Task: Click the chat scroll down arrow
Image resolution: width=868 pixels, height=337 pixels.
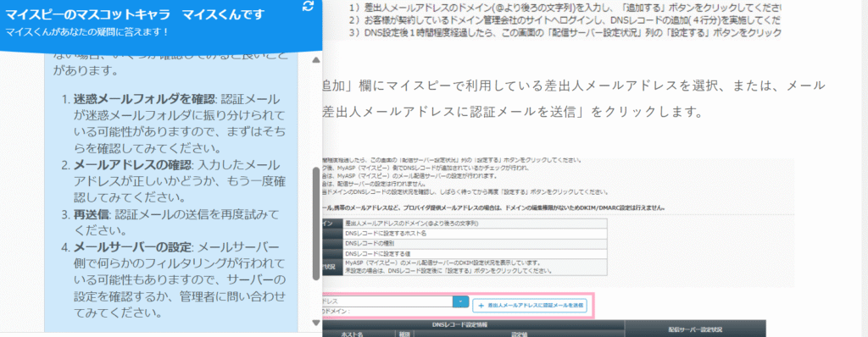Action: [x=316, y=323]
